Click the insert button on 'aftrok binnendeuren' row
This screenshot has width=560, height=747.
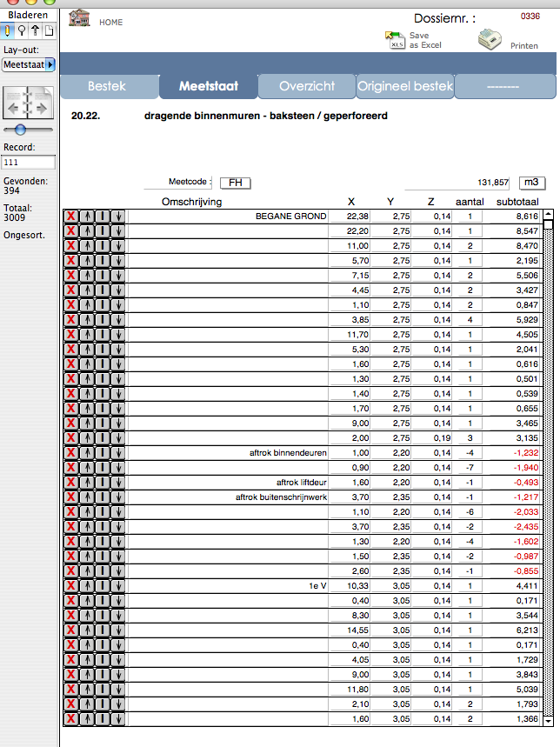[x=103, y=453]
